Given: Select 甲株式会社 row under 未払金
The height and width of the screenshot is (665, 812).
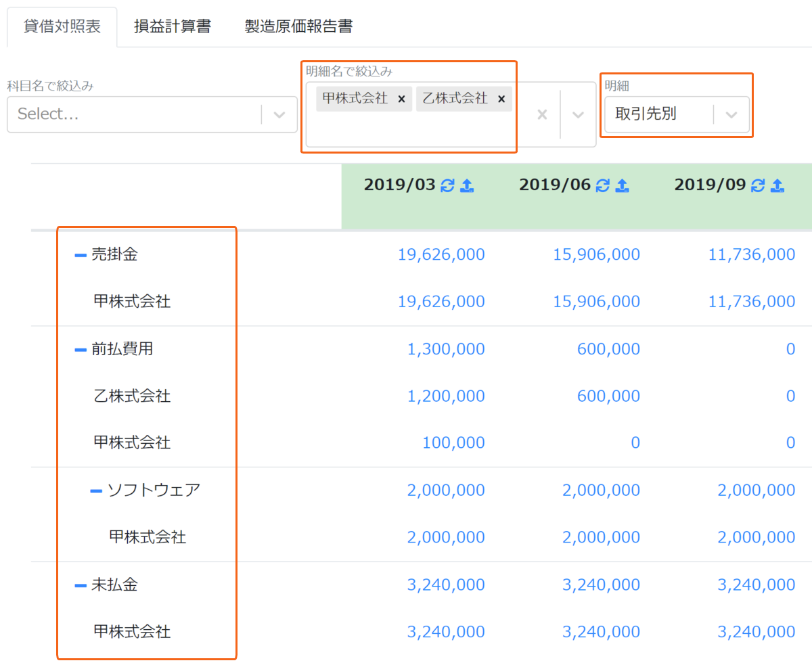Looking at the screenshot, I should pos(132,632).
